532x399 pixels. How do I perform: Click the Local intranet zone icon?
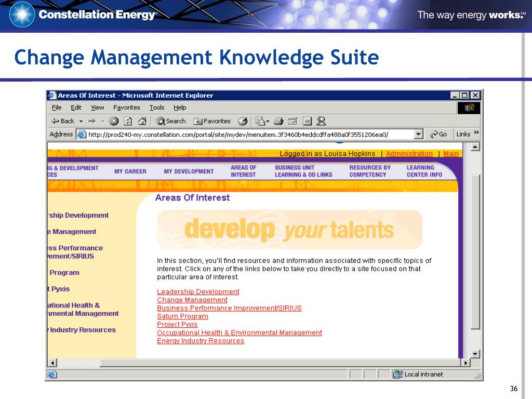[x=397, y=374]
